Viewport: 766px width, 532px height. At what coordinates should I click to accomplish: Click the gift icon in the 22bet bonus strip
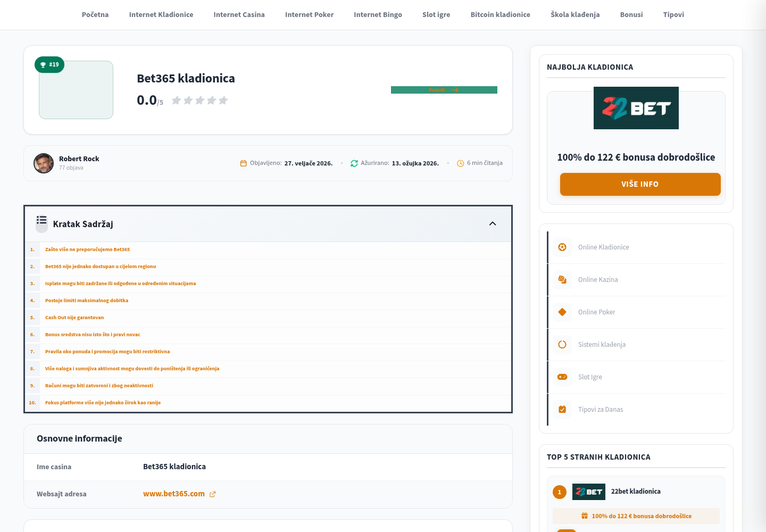pyautogui.click(x=585, y=516)
